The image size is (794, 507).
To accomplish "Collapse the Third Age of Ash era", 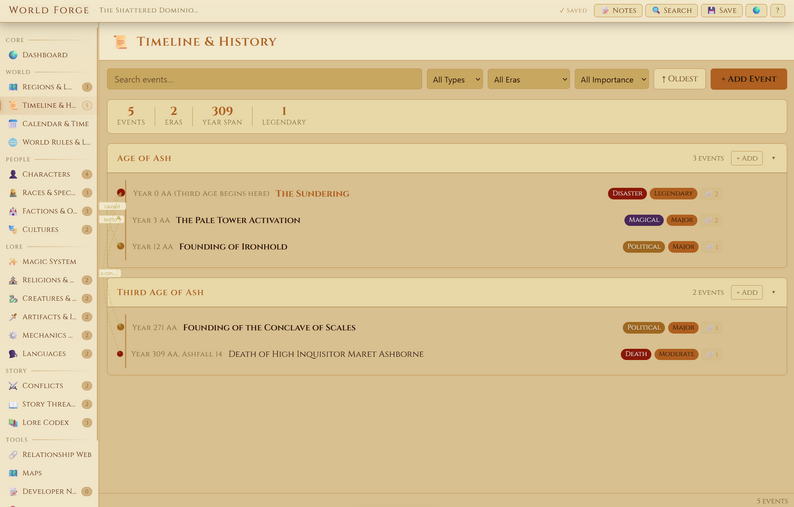I will 773,292.
